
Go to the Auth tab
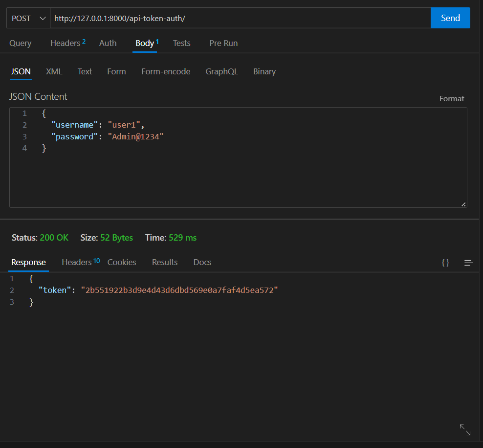tap(108, 43)
